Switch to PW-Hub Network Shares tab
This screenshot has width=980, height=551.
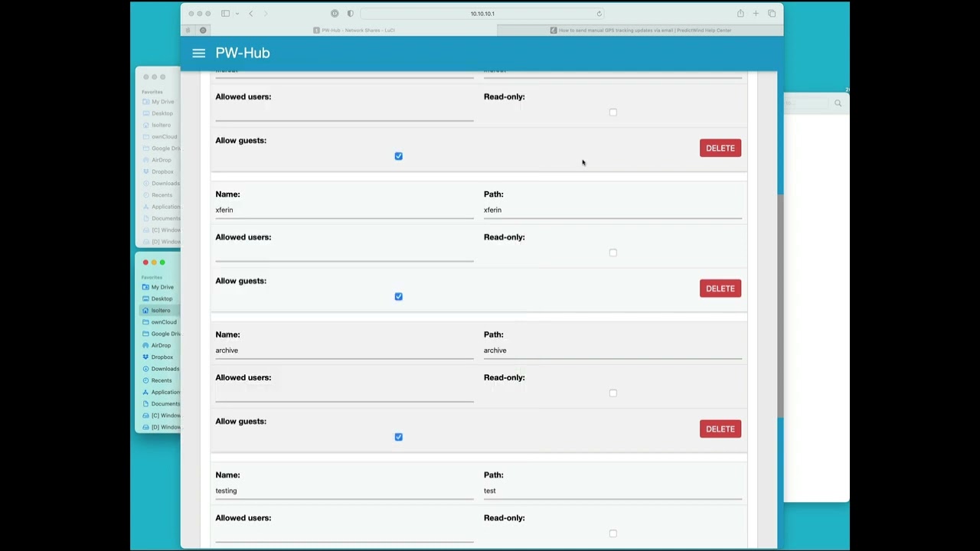354,30
